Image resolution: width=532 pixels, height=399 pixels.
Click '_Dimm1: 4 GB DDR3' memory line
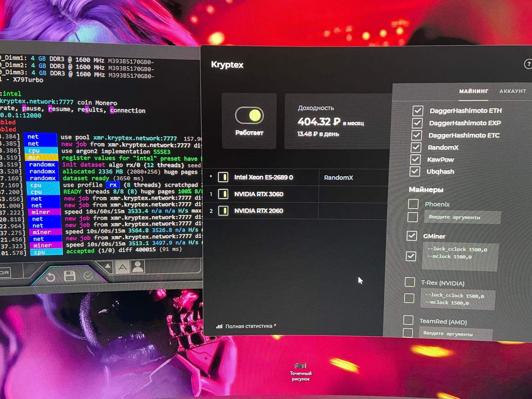77,60
